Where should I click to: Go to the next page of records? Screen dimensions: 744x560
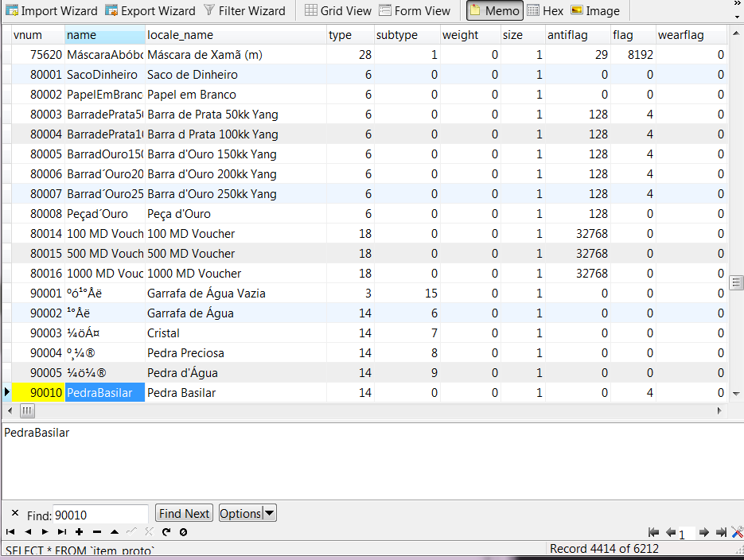[x=704, y=532]
